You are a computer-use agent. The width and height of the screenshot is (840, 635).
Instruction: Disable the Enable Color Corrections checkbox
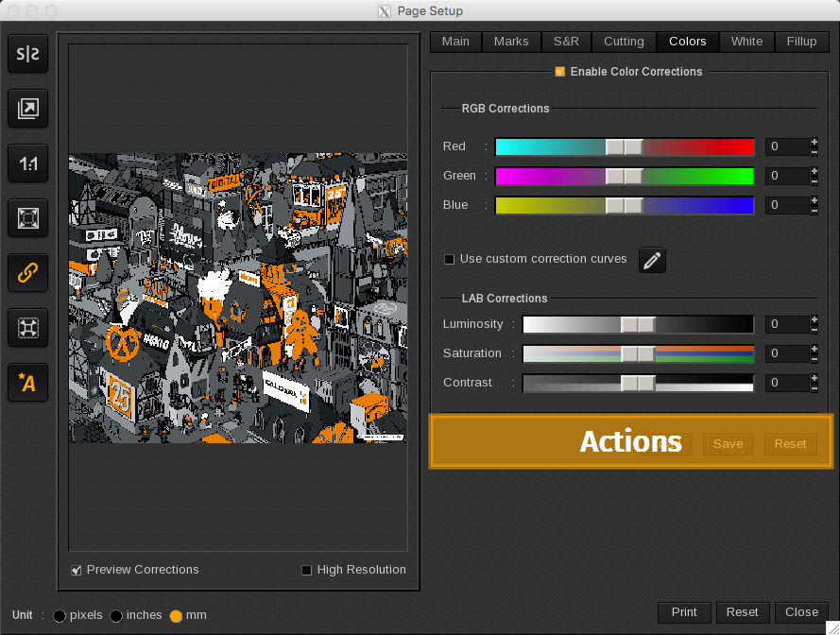pyautogui.click(x=560, y=72)
